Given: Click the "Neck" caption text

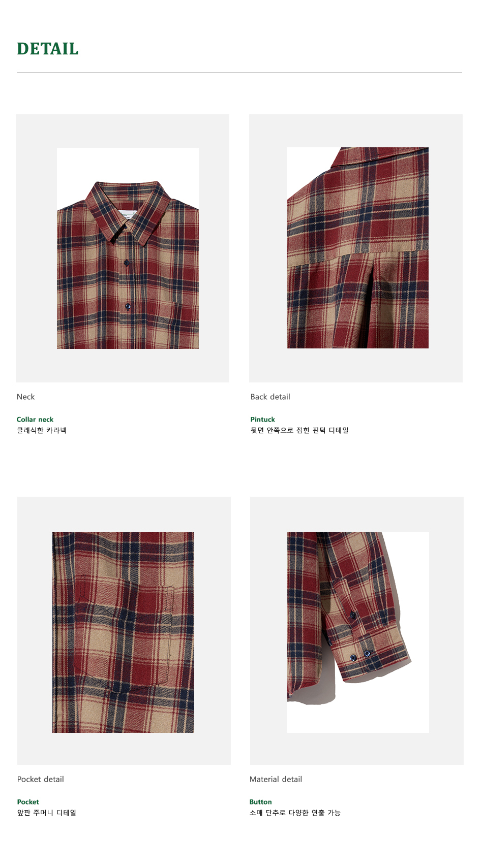Looking at the screenshot, I should pyautogui.click(x=25, y=397).
